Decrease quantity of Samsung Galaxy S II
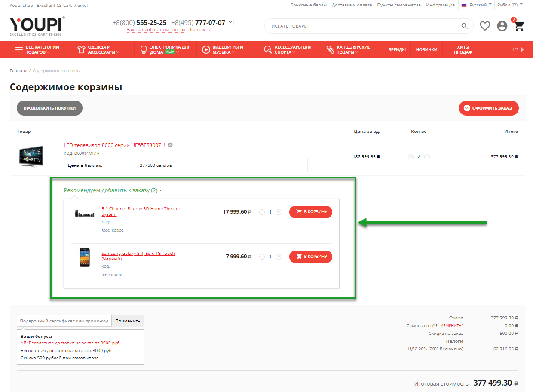The width and height of the screenshot is (533, 392). 262,257
